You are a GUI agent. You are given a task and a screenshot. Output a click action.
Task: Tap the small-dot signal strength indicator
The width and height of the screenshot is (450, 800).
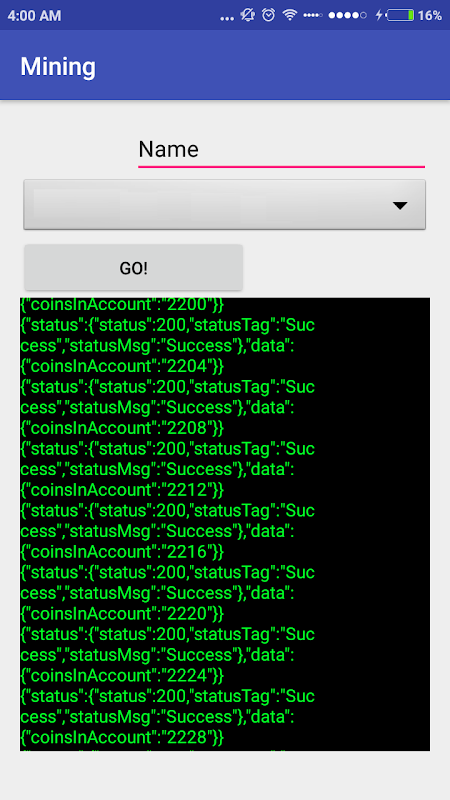coord(313,16)
